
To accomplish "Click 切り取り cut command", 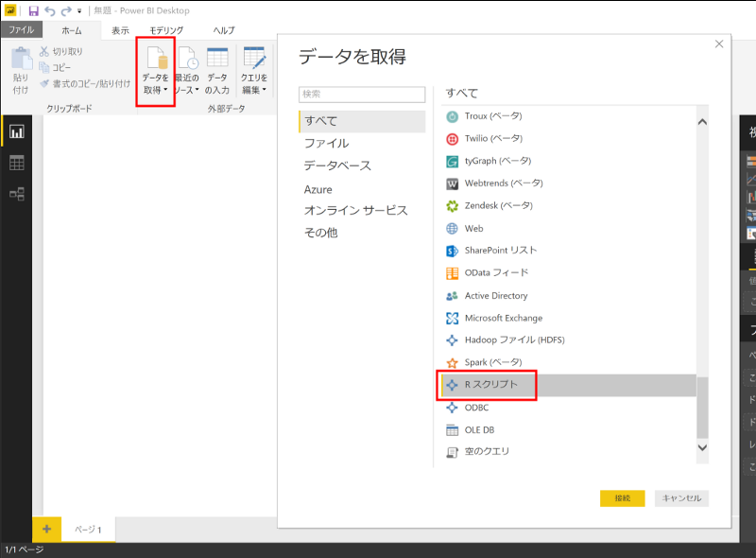I will tap(61, 51).
